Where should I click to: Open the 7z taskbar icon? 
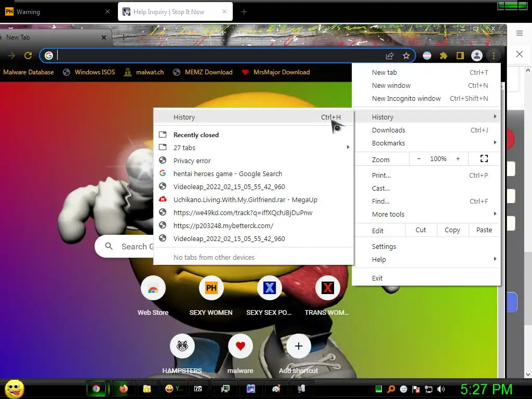198,389
